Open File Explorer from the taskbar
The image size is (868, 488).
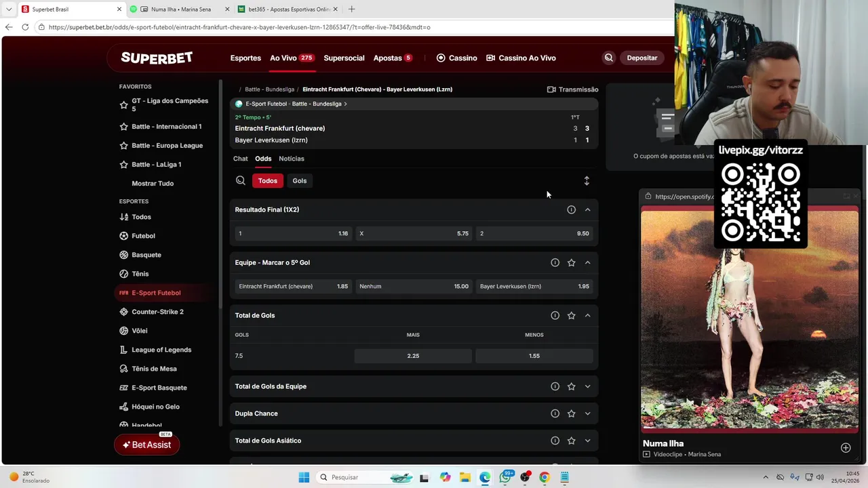465,477
